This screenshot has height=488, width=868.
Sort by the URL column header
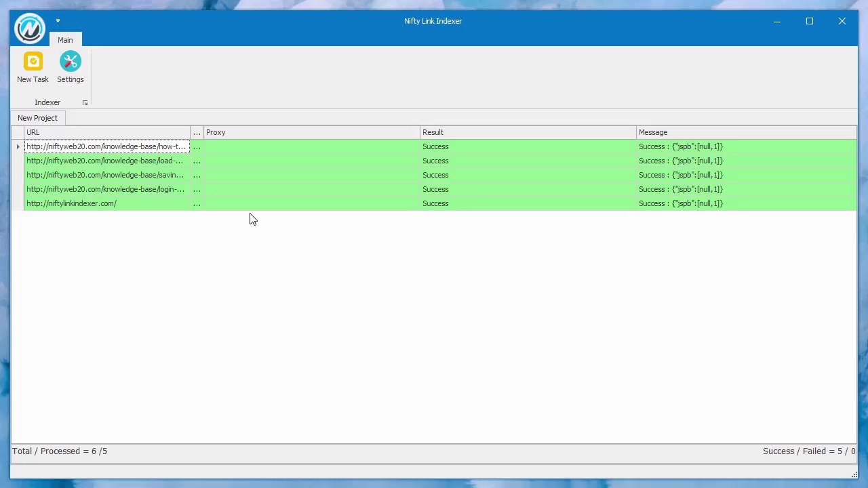(x=107, y=132)
